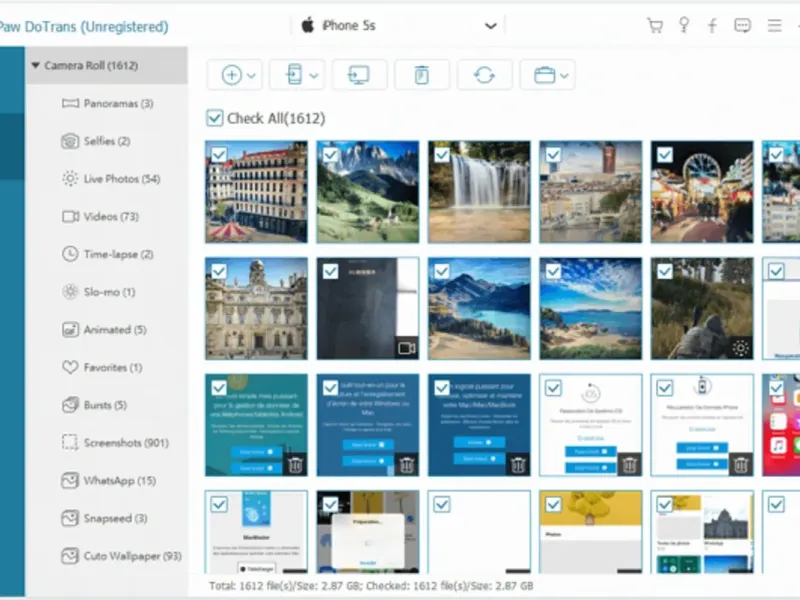Viewport: 800px width, 600px height.
Task: Select the waterfall photo thumbnail
Action: [x=479, y=192]
